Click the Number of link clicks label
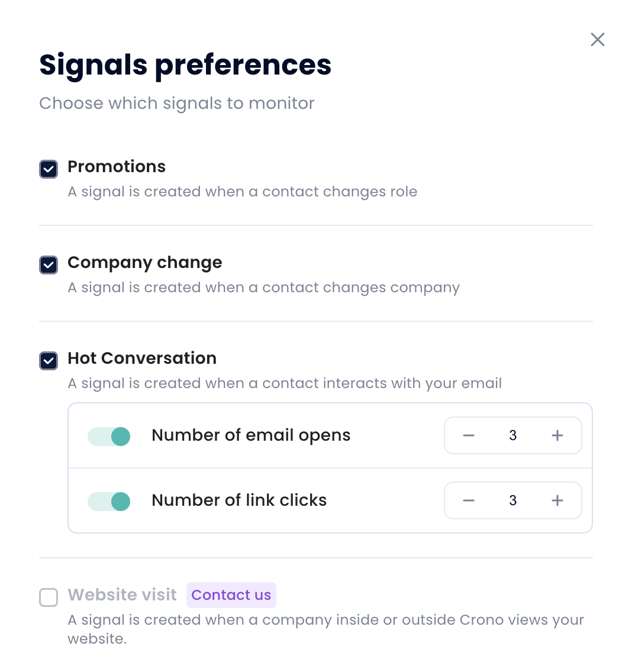619x672 pixels. click(x=239, y=500)
